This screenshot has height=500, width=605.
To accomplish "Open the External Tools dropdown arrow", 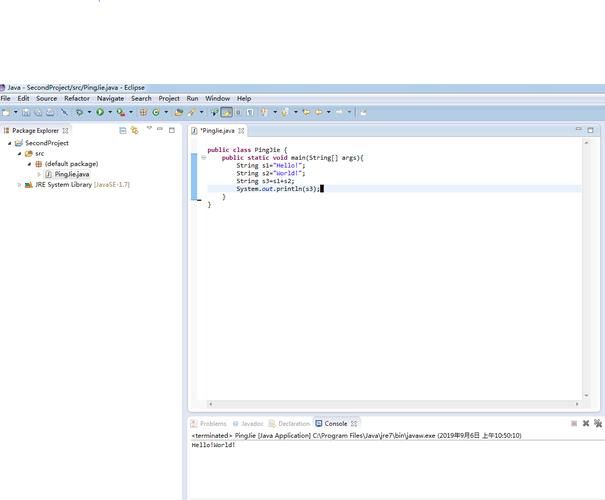I will [x=131, y=112].
